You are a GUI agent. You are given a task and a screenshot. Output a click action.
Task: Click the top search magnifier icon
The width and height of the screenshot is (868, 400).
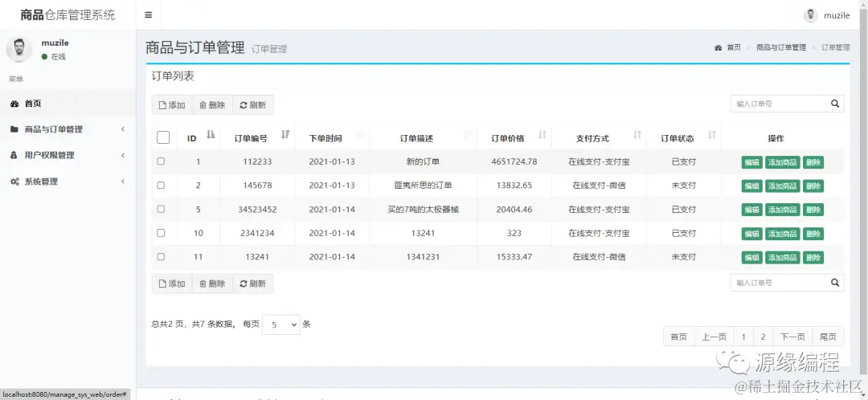835,104
